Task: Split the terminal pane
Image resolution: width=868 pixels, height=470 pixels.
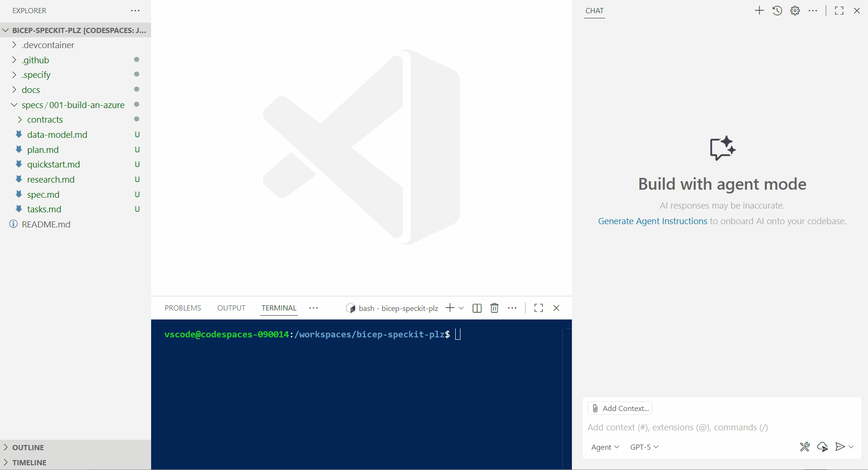Action: 477,308
